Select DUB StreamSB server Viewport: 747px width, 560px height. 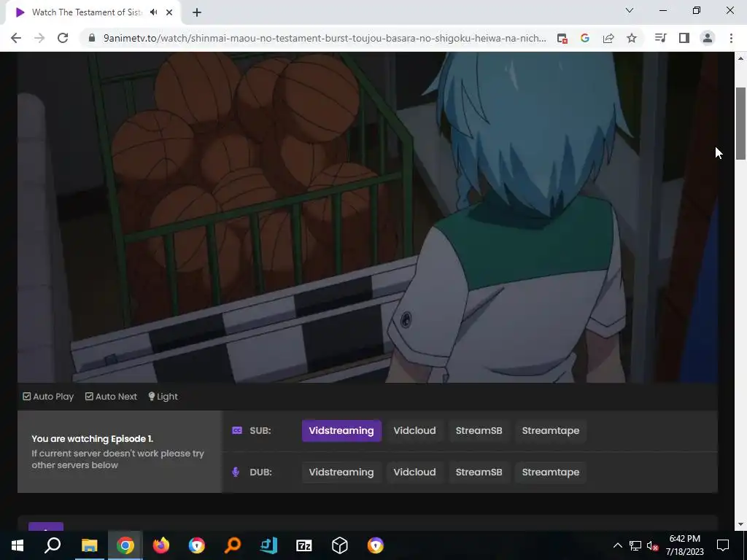pos(479,472)
